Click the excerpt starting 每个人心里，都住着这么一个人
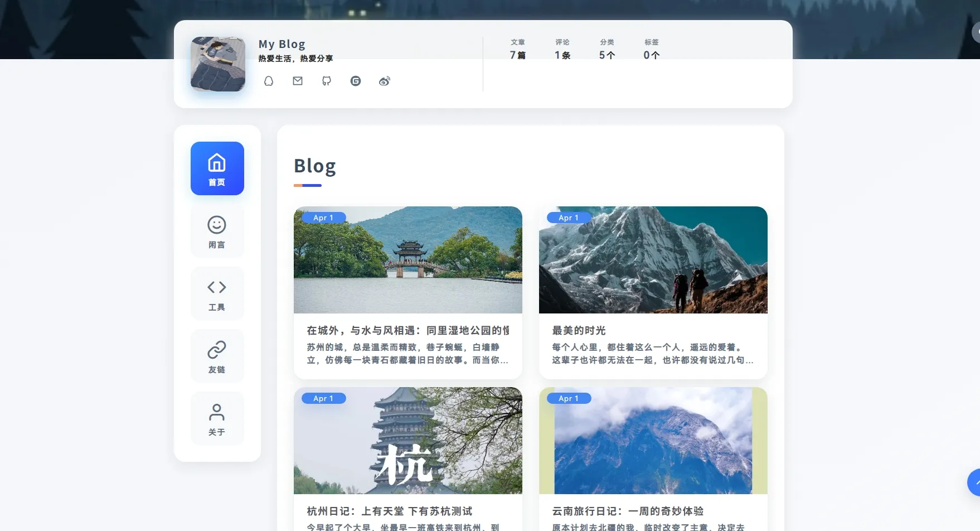 653,354
